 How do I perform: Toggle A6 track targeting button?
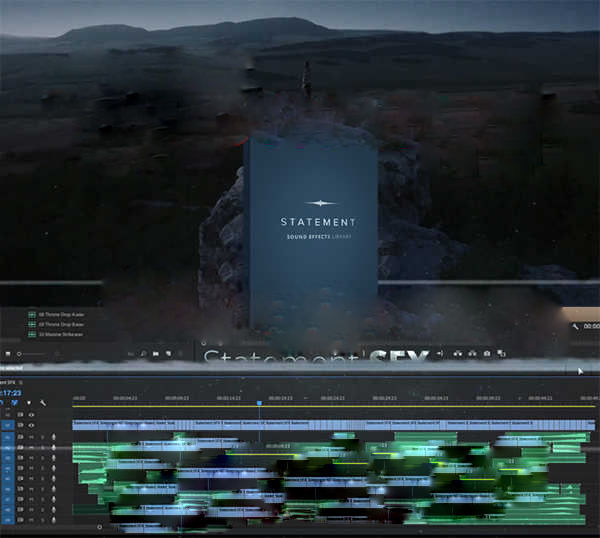pyautogui.click(x=8, y=489)
